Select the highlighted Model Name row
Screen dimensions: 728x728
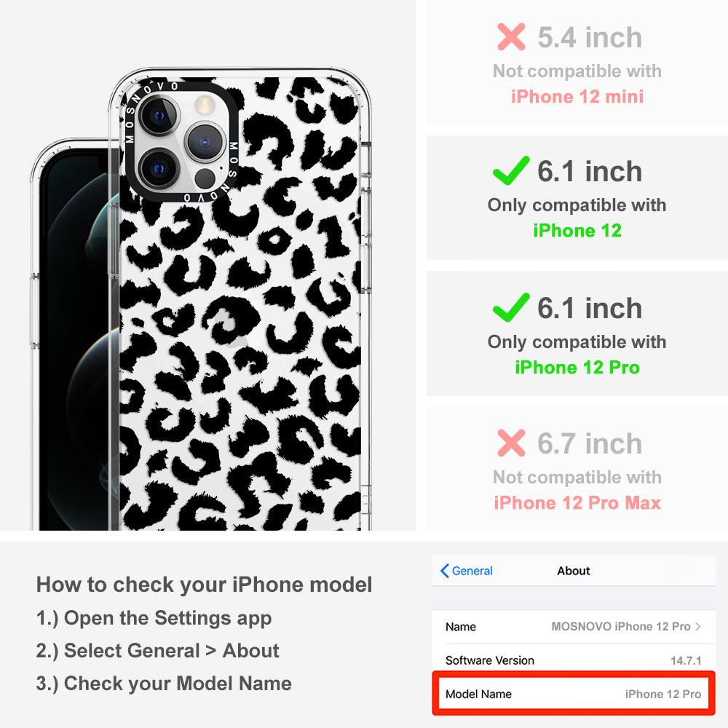[573, 694]
